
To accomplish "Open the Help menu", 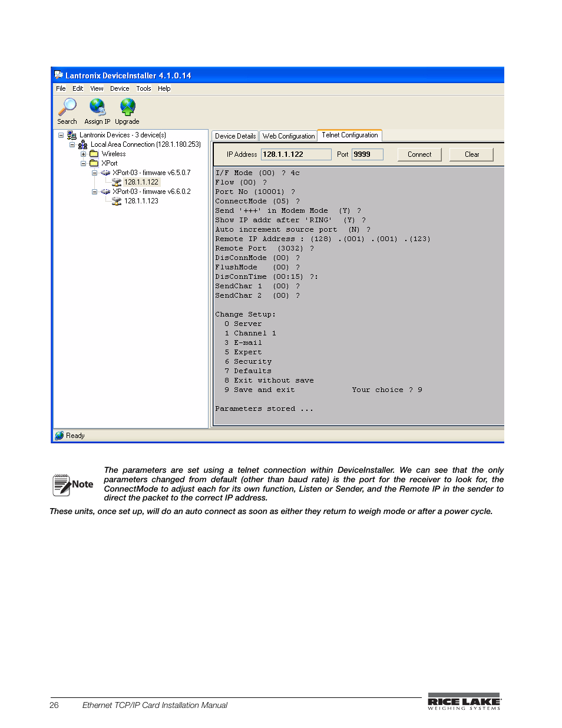I will coord(164,88).
